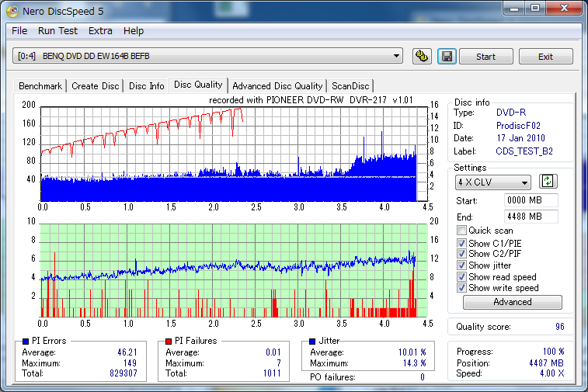Screen dimensions: 588x392
Task: Minimize the Nero DiscSpeed window
Action: (514, 9)
